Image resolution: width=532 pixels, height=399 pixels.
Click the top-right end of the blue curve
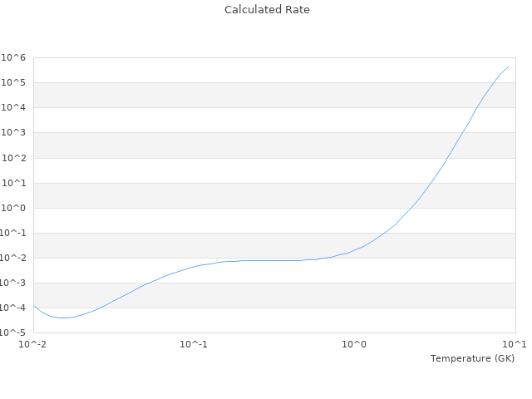[x=508, y=66]
